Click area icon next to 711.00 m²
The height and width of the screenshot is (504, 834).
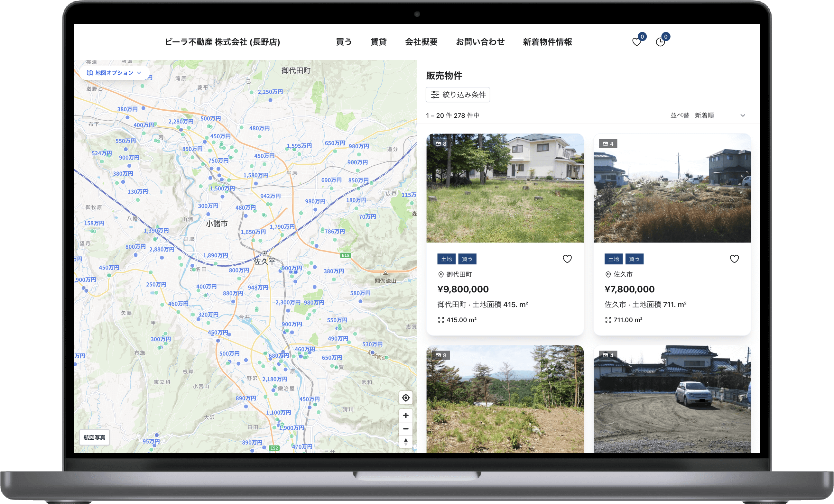(x=608, y=320)
